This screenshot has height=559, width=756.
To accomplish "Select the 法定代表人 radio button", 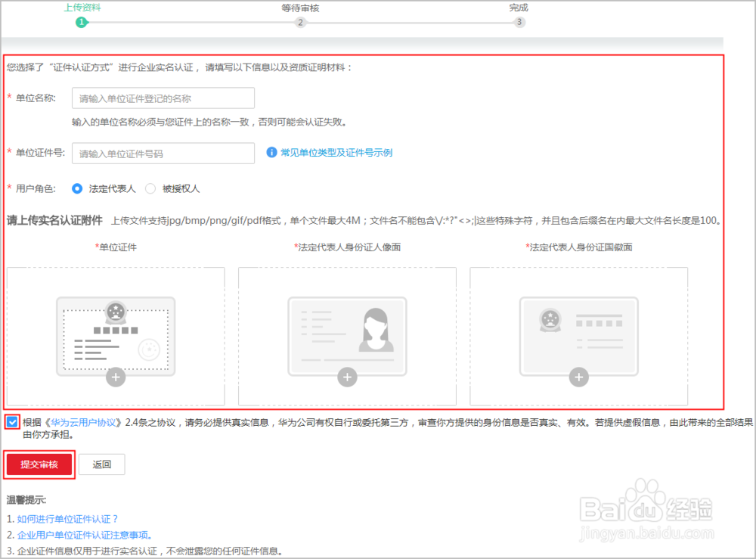I will pos(77,188).
